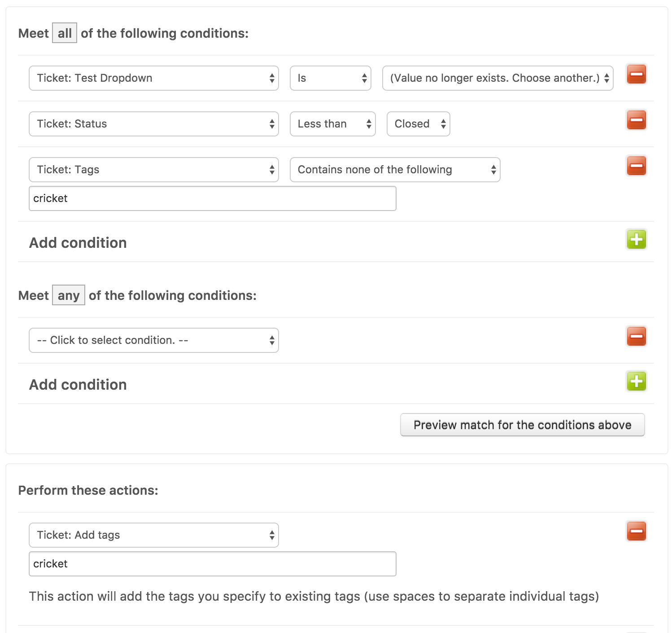This screenshot has width=672, height=633.
Task: Open the 'Is' operator dropdown
Action: (330, 78)
